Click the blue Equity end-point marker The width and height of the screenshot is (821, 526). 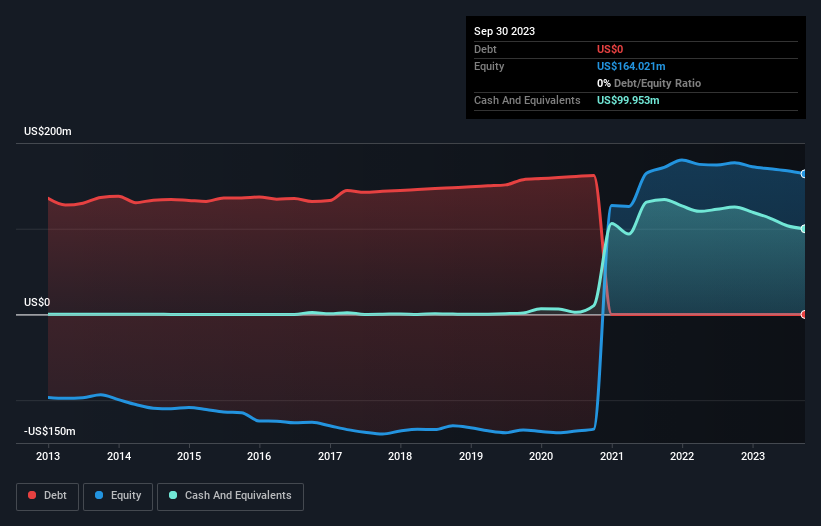tap(804, 174)
